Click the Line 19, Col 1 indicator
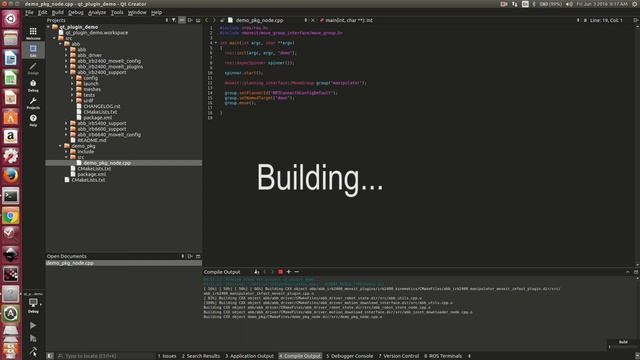 (606, 20)
